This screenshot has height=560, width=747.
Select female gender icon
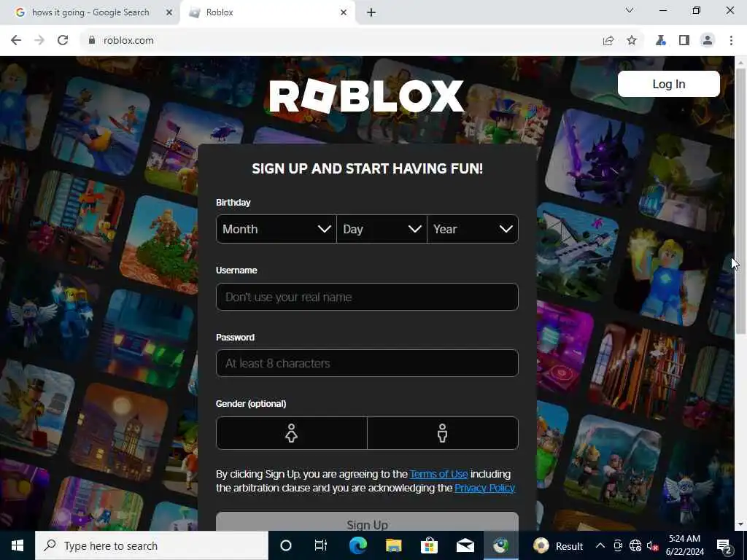292,433
